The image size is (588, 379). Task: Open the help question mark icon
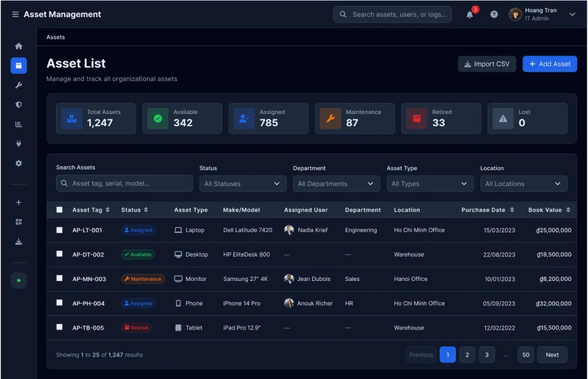[x=494, y=14]
